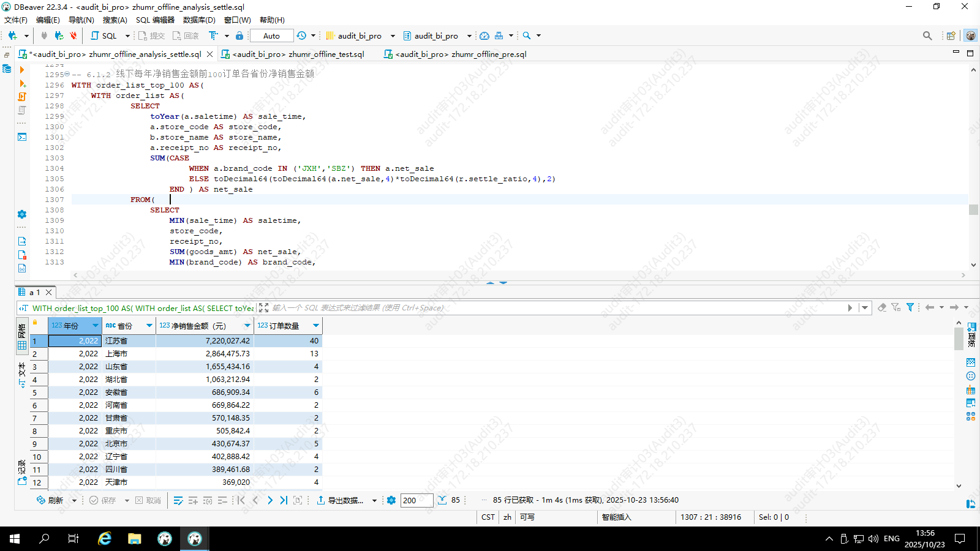Viewport: 980px width, 551px height.
Task: Click the new database connection plug icon
Action: [12, 36]
